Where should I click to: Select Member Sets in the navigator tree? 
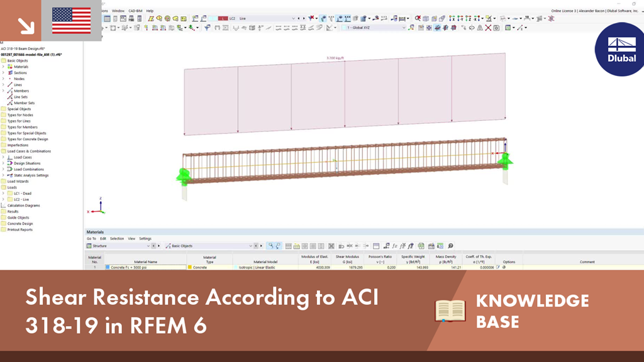point(25,103)
